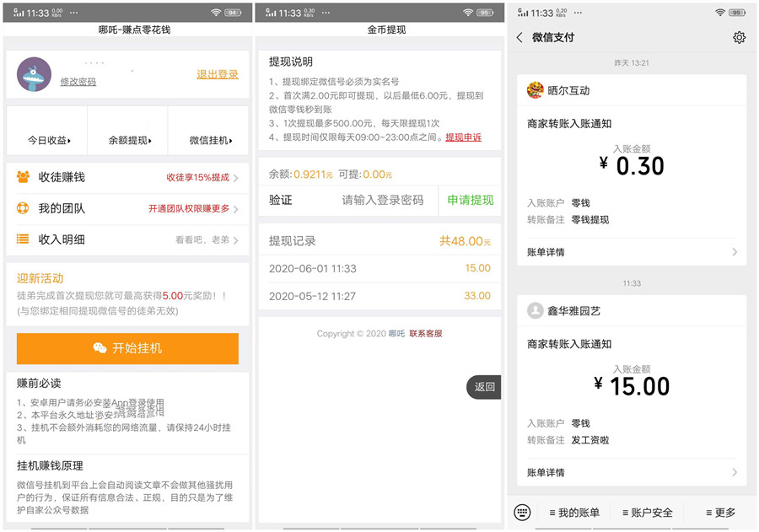Expand 收徒赚钱 row chevron
This screenshot has height=532, width=759.
236,178
